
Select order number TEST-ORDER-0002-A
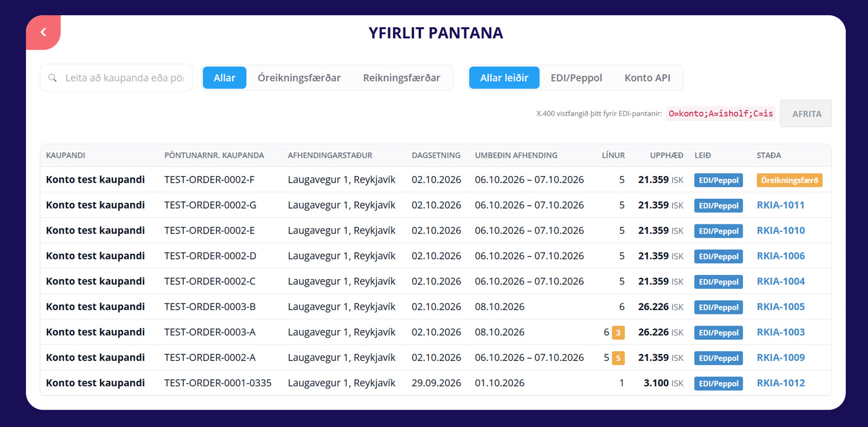(210, 358)
